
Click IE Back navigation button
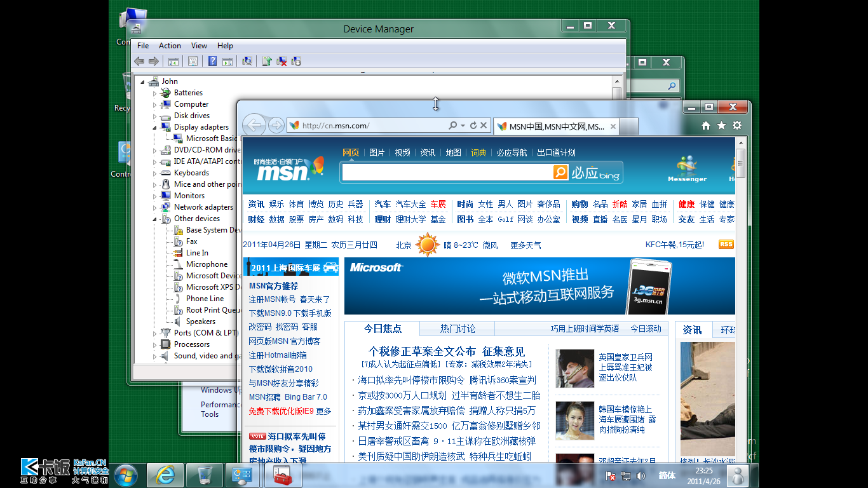coord(254,125)
